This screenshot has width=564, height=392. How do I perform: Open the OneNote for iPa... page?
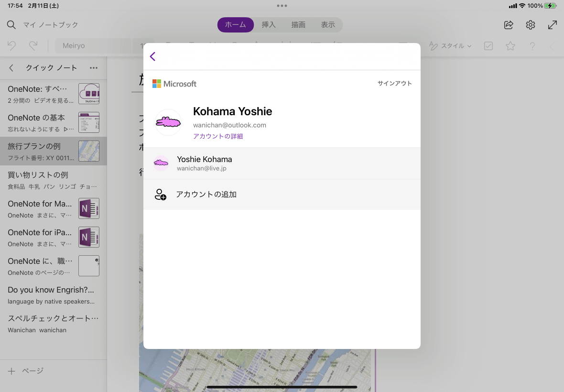pyautogui.click(x=53, y=238)
